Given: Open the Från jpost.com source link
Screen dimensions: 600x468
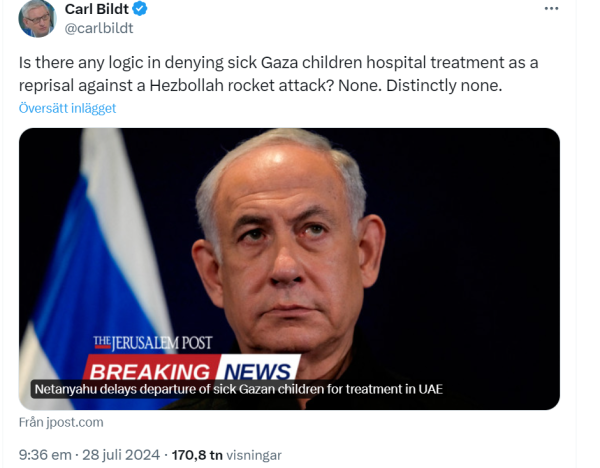Looking at the screenshot, I should coord(61,422).
